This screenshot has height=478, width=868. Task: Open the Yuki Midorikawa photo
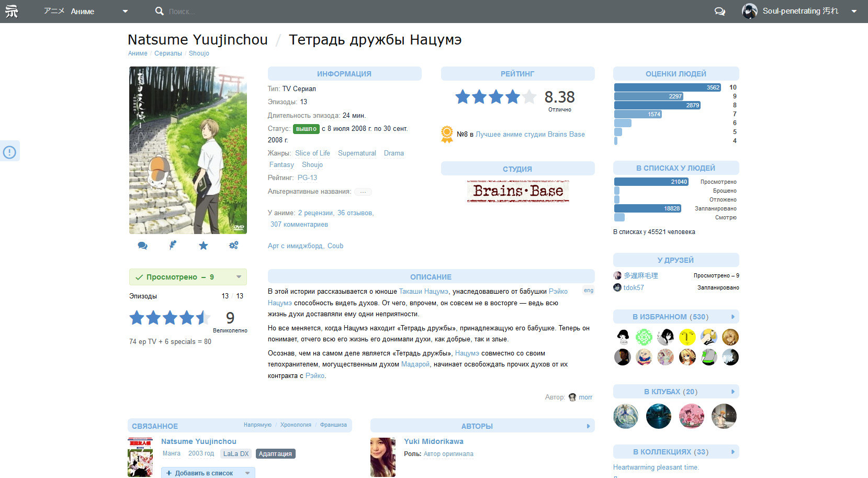point(383,457)
